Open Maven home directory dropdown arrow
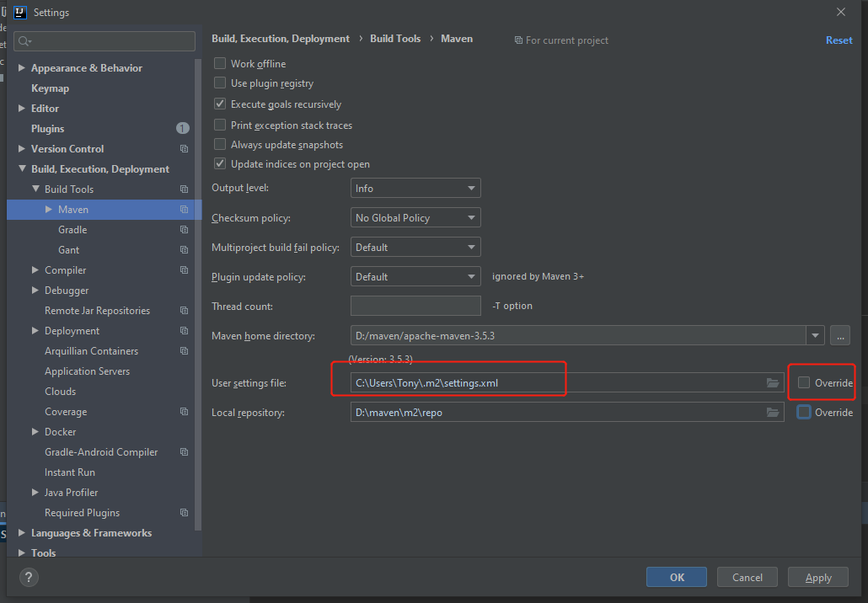The image size is (868, 603). tap(815, 336)
